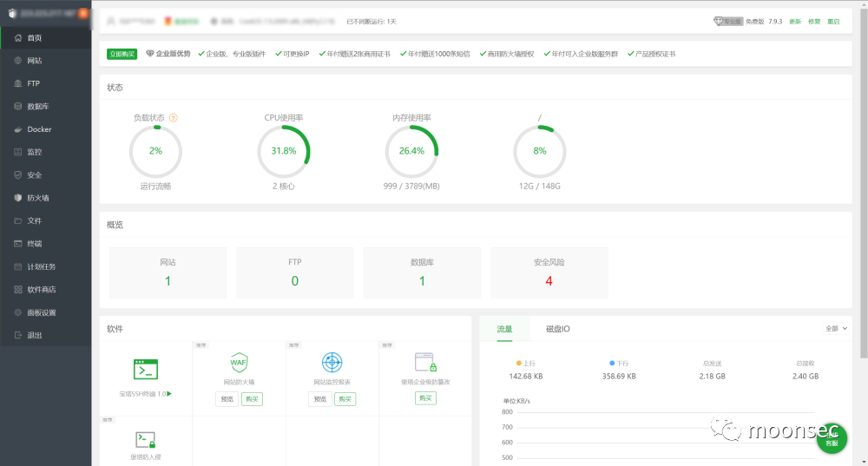
Task: Open 软件商店 software store in sidebar
Action: (x=45, y=290)
